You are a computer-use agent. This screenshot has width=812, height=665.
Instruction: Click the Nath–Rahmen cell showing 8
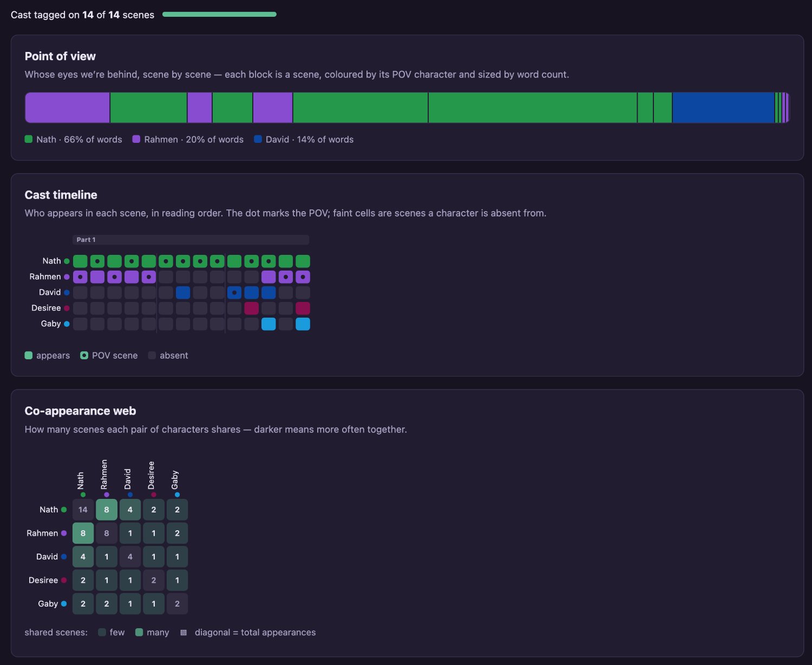(107, 510)
